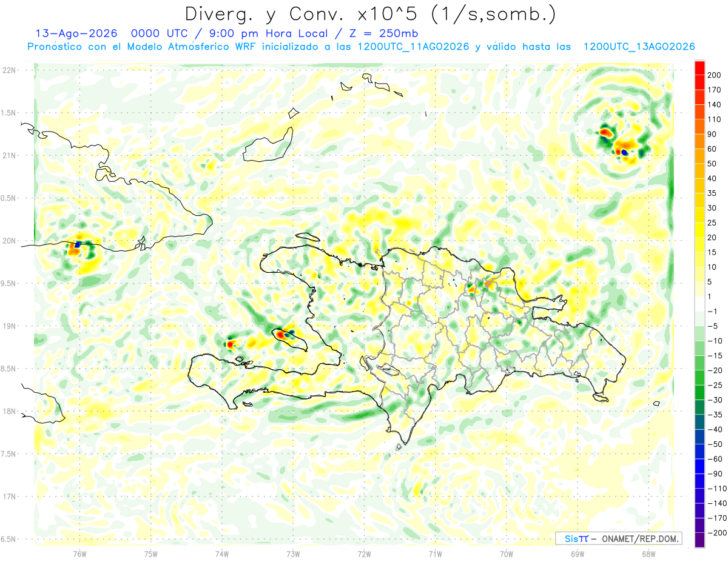Click the 1.5N latitude axis label

coord(9,113)
